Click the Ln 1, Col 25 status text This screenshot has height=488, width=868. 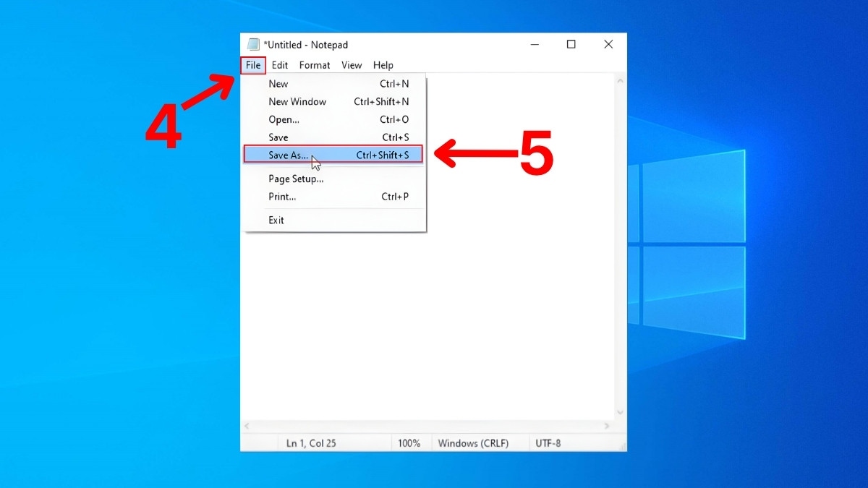pos(311,443)
